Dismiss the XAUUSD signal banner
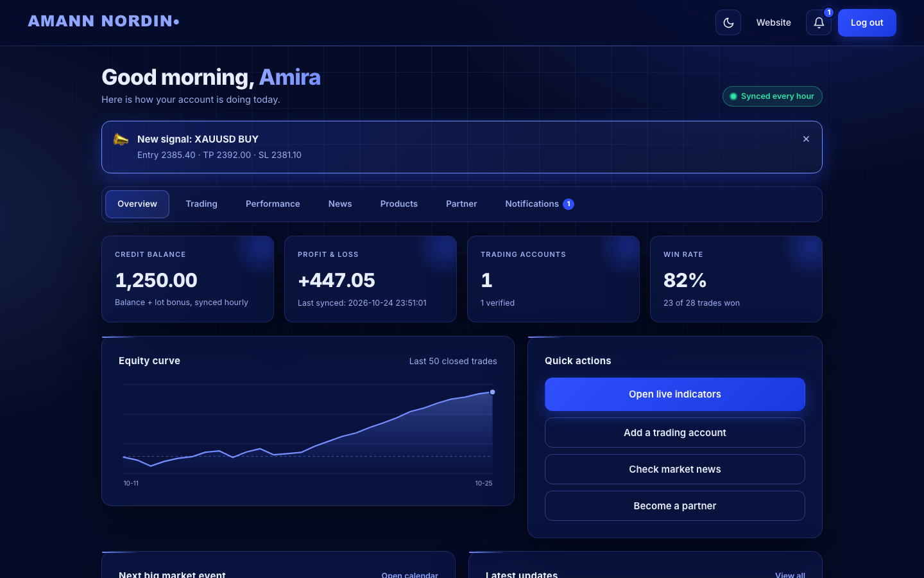This screenshot has height=578, width=924. click(x=806, y=139)
